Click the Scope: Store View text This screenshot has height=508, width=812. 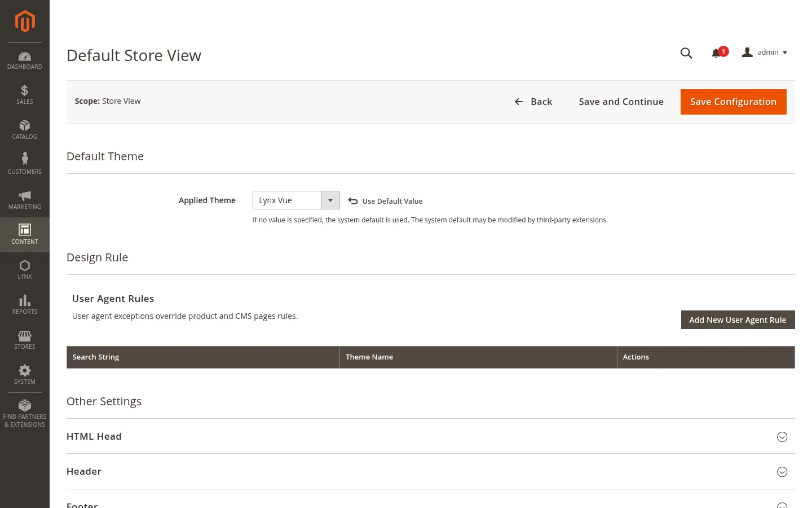[x=108, y=101]
